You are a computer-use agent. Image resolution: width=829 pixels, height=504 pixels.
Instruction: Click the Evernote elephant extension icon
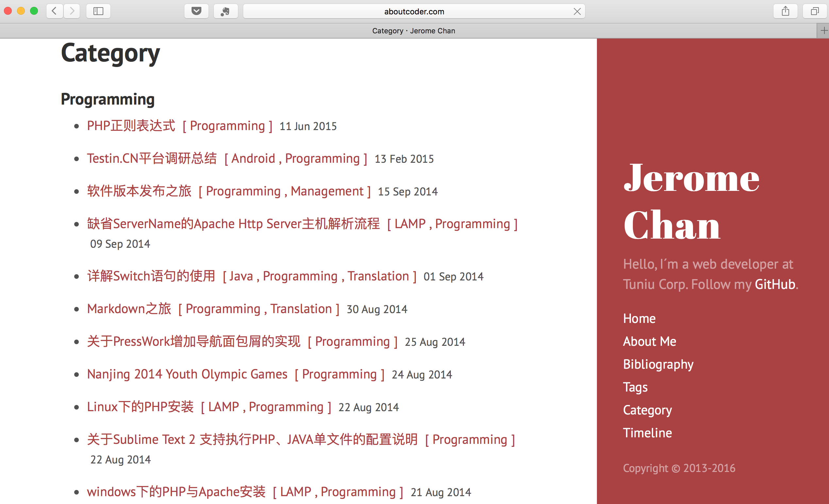226,11
